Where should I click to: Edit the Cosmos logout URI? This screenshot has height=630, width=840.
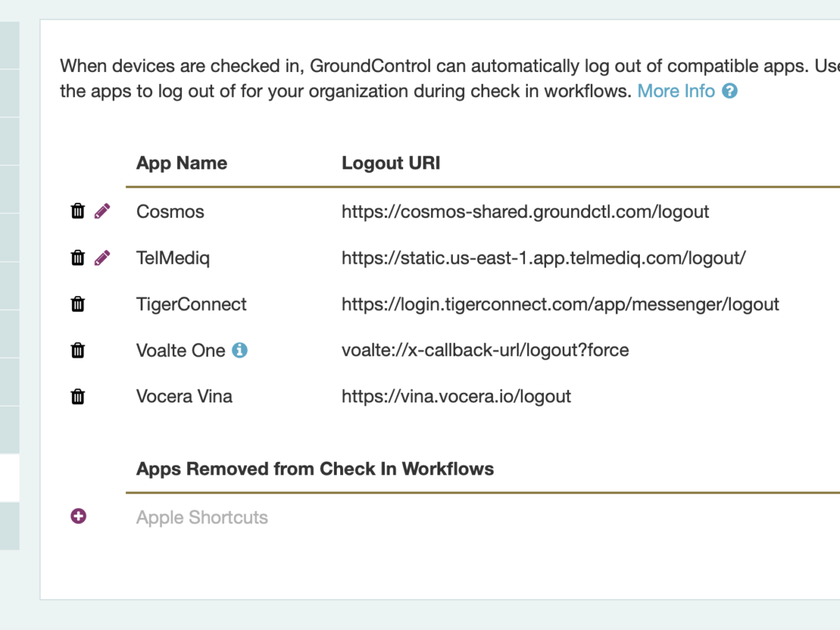click(x=102, y=211)
